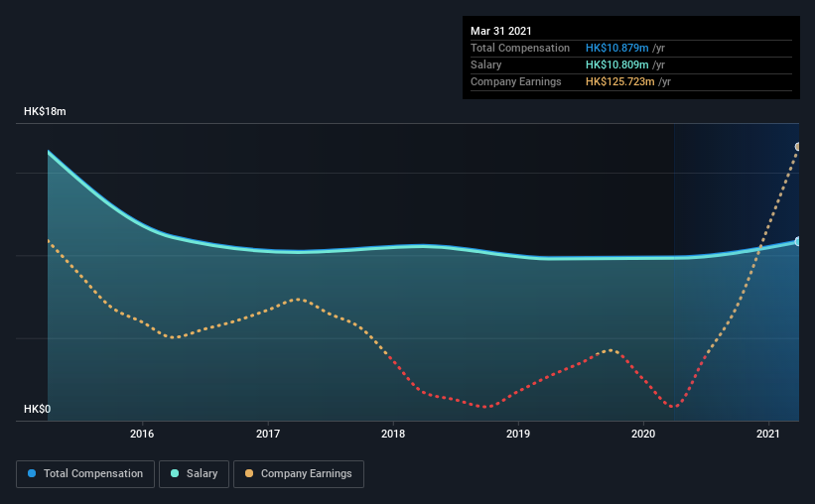
Task: Click the HK$10.879m total compensation value
Action: [617, 48]
